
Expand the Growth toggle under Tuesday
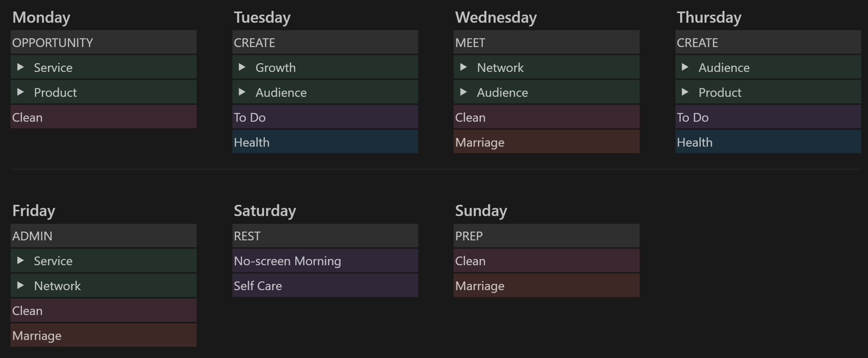(x=242, y=67)
